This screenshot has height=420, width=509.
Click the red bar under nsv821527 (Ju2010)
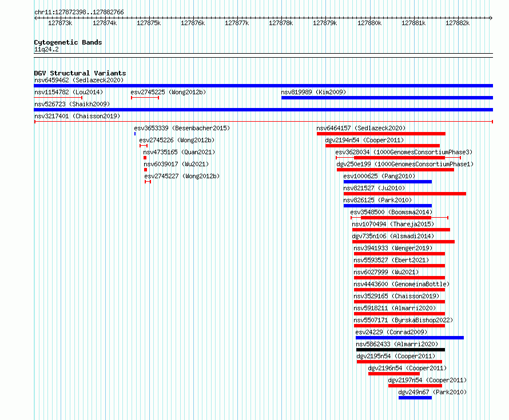click(x=405, y=194)
